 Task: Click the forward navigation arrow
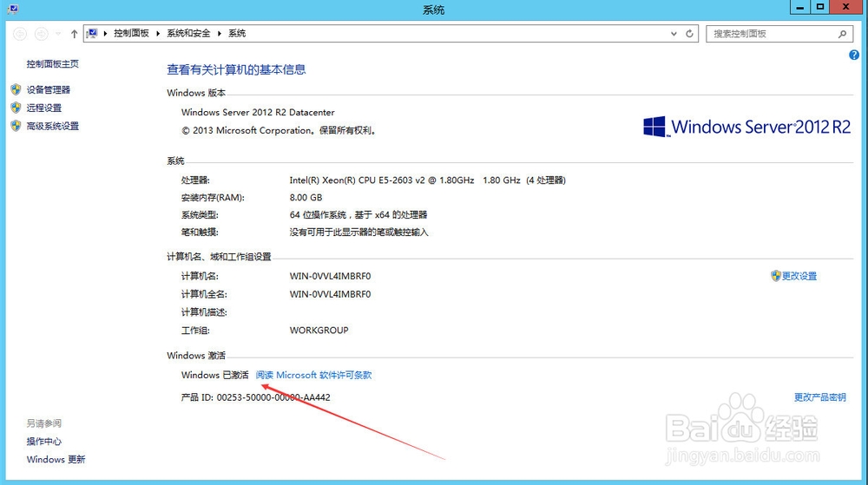(x=41, y=34)
